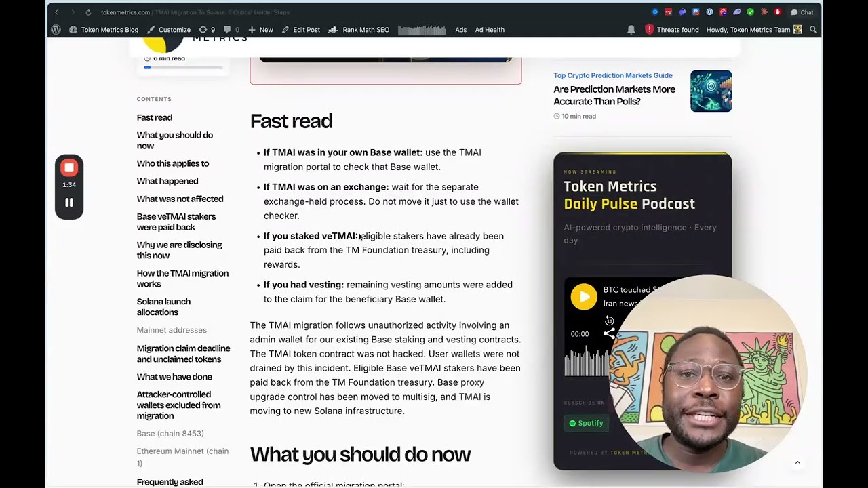Open the prediction markets article thumbnail
Image resolution: width=868 pixels, height=488 pixels.
[x=711, y=91]
